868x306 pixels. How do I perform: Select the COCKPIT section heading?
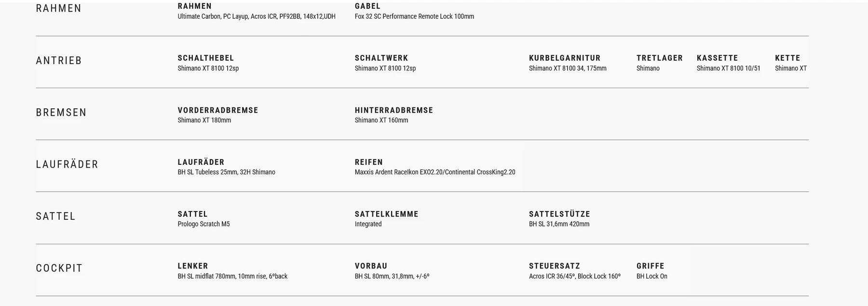click(59, 268)
